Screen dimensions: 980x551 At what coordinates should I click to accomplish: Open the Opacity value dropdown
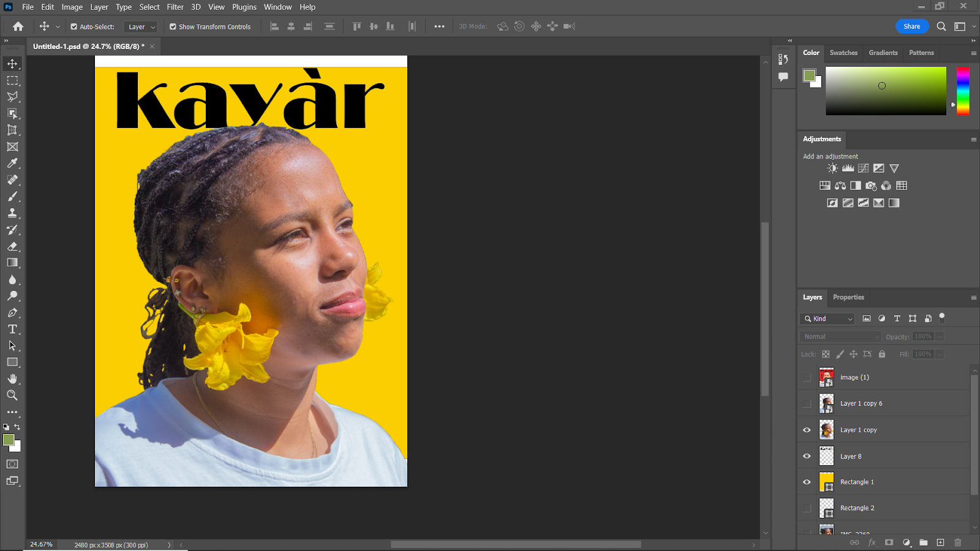pyautogui.click(x=940, y=337)
